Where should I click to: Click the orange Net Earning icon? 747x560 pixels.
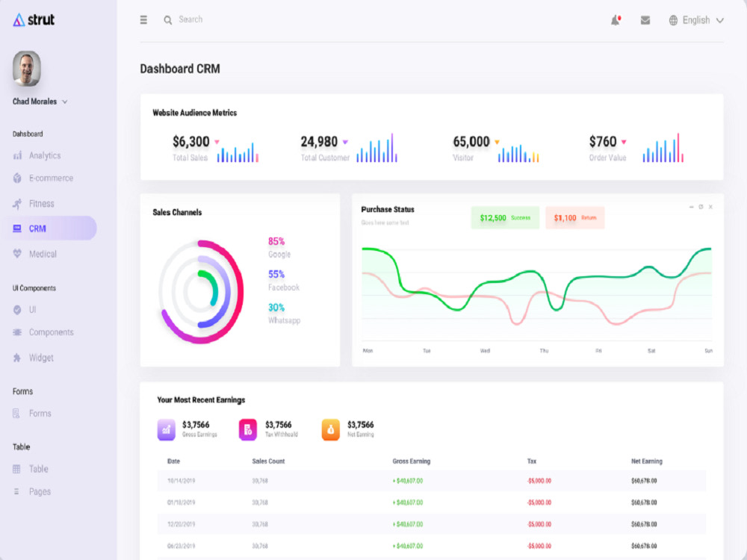pyautogui.click(x=331, y=429)
